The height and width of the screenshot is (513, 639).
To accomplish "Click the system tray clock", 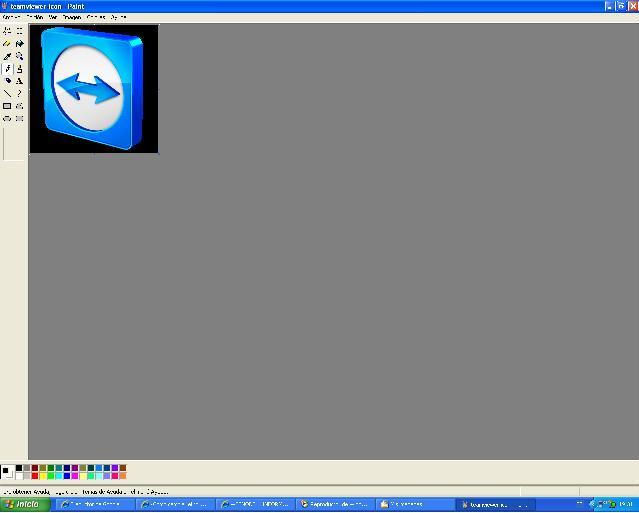I will click(x=626, y=504).
